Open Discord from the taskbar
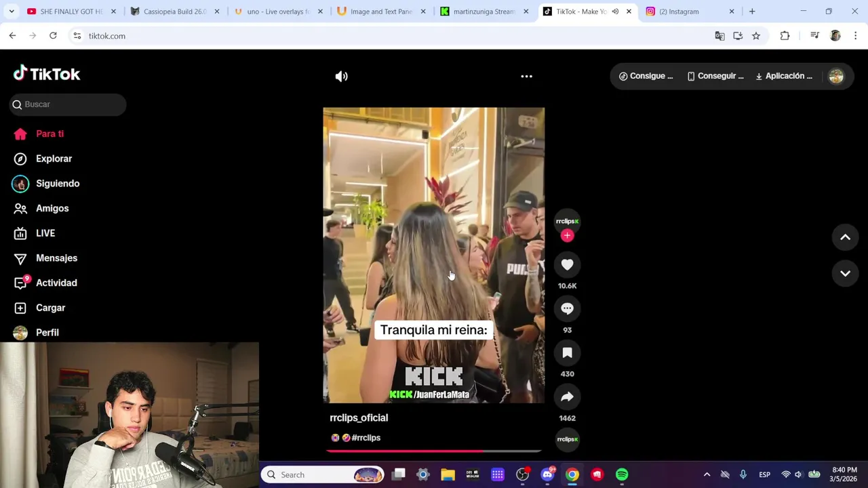The height and width of the screenshot is (488, 868). click(x=547, y=475)
